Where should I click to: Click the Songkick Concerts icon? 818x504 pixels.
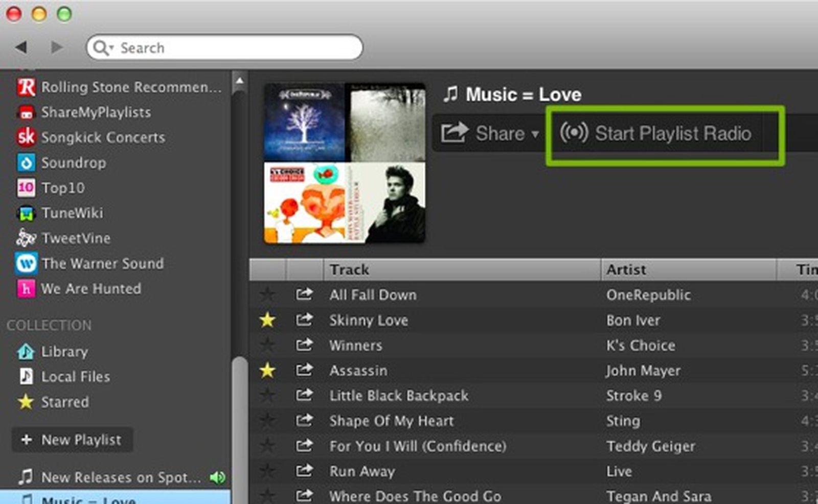point(26,137)
